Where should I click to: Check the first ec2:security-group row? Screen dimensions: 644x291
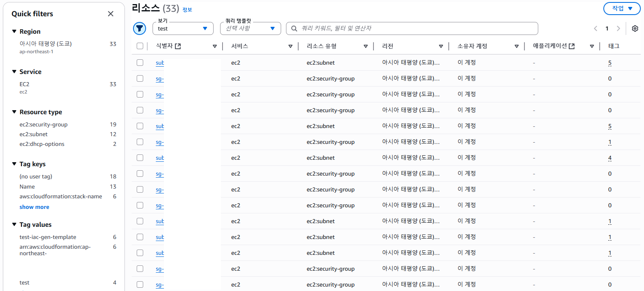tap(140, 78)
